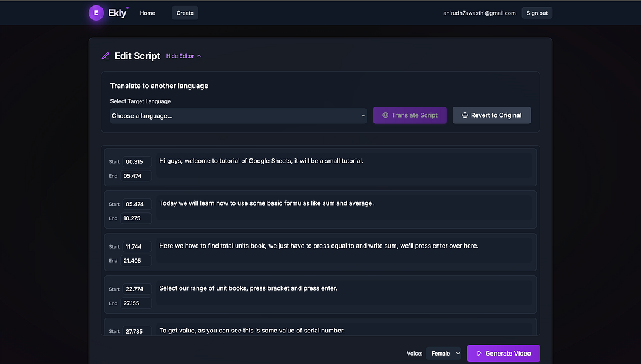Click the anirudh7awasthi@gmail.com account email
Screen dimensions: 641x364
[x=479, y=13]
